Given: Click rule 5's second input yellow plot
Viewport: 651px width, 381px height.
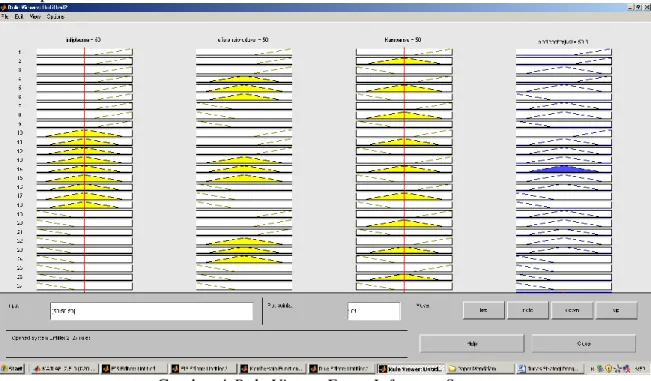Looking at the screenshot, I should pyautogui.click(x=244, y=88).
